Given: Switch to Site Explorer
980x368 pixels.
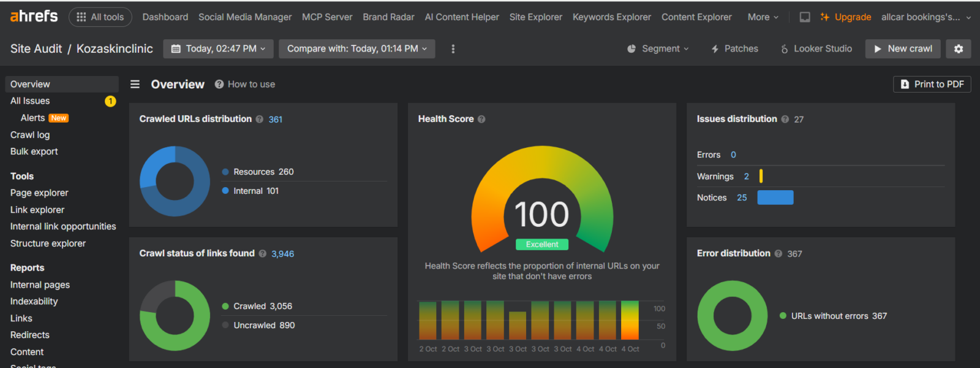Looking at the screenshot, I should 536,17.
